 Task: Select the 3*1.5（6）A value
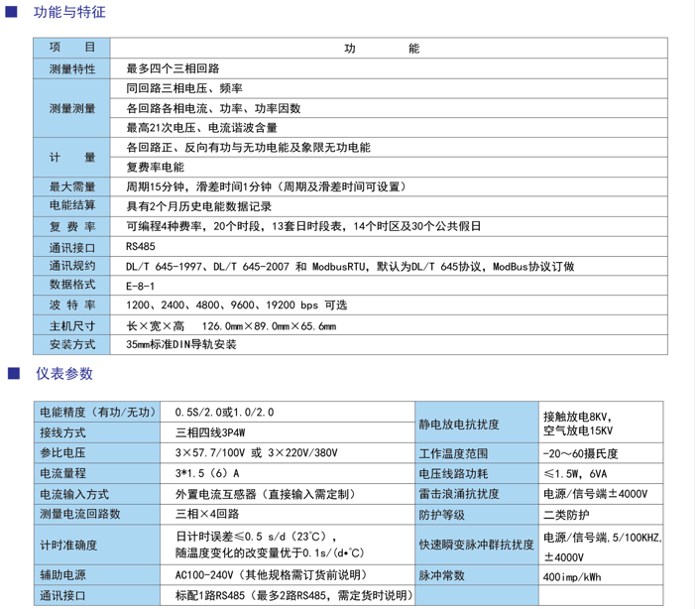pos(207,473)
